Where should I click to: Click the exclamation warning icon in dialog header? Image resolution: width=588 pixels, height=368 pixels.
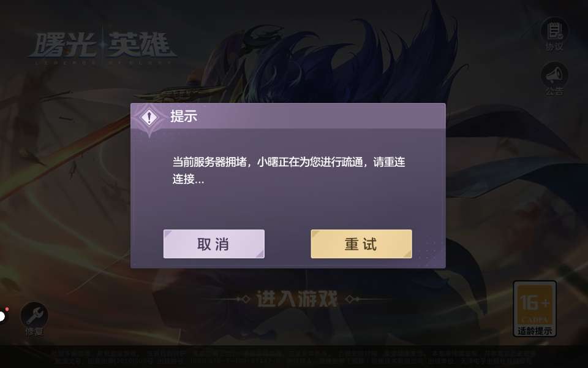click(149, 117)
